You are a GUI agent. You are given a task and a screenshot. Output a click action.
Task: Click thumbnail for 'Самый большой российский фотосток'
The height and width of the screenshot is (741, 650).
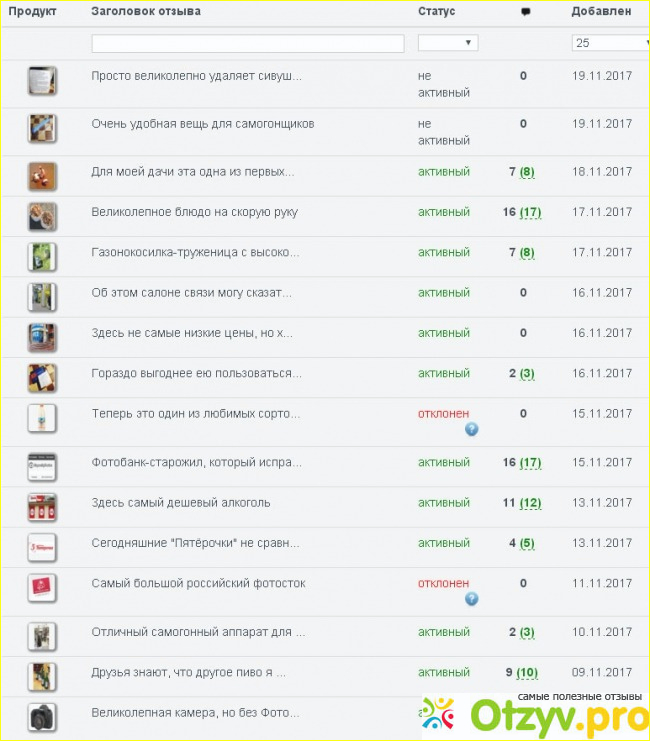(x=42, y=587)
